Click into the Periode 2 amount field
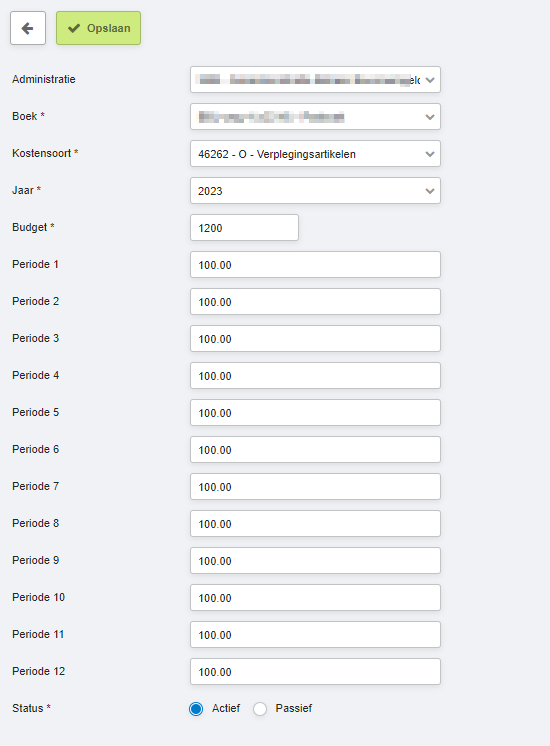 [x=315, y=302]
